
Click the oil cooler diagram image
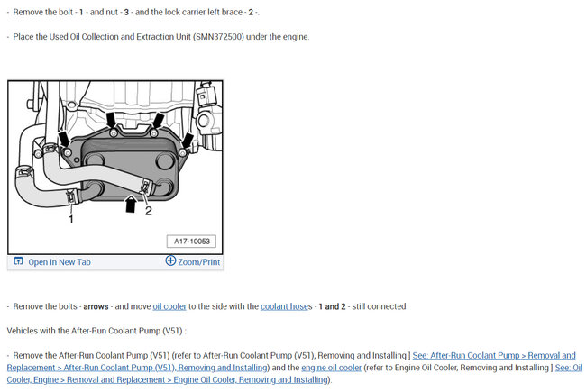115,168
